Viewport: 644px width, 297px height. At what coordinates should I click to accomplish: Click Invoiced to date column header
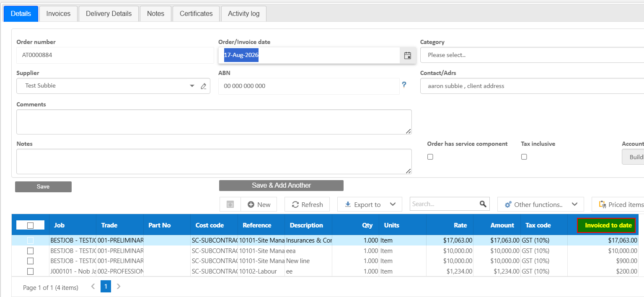click(x=606, y=225)
